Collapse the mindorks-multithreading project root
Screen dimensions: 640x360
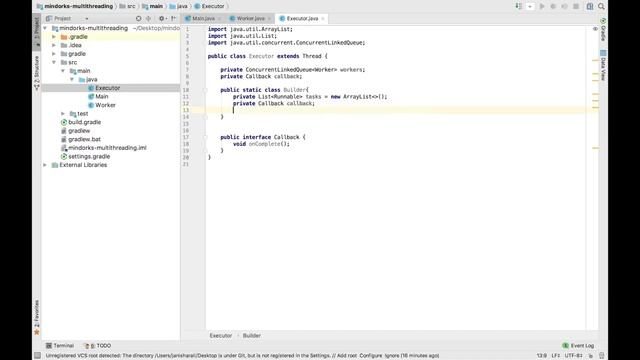pos(45,28)
